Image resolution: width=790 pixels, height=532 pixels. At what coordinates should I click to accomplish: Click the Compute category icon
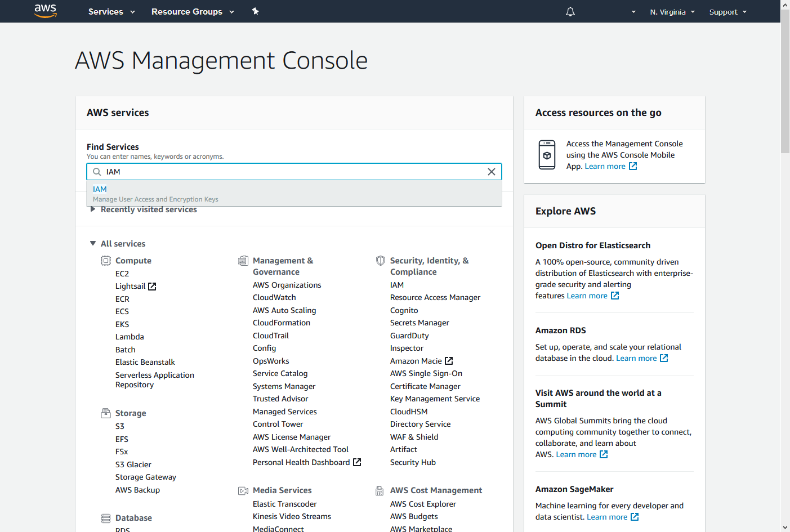coord(106,261)
